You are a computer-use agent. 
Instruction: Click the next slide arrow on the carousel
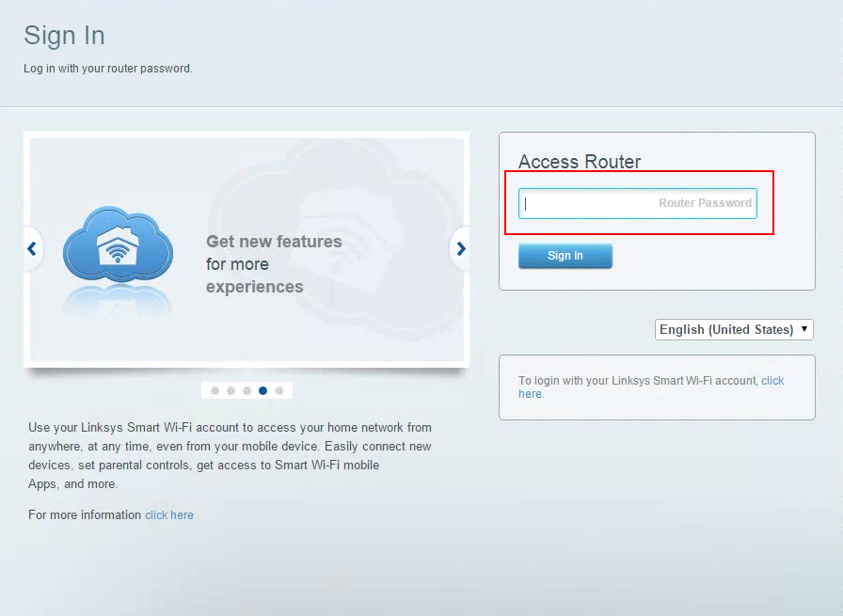pyautogui.click(x=460, y=249)
